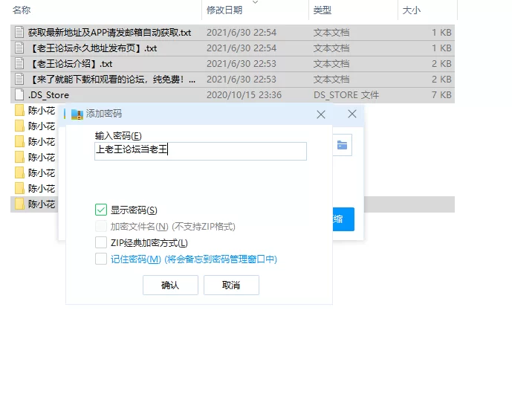Enable ZIP经典加密方式 checkbox
The width and height of the screenshot is (512, 420).
click(101, 242)
